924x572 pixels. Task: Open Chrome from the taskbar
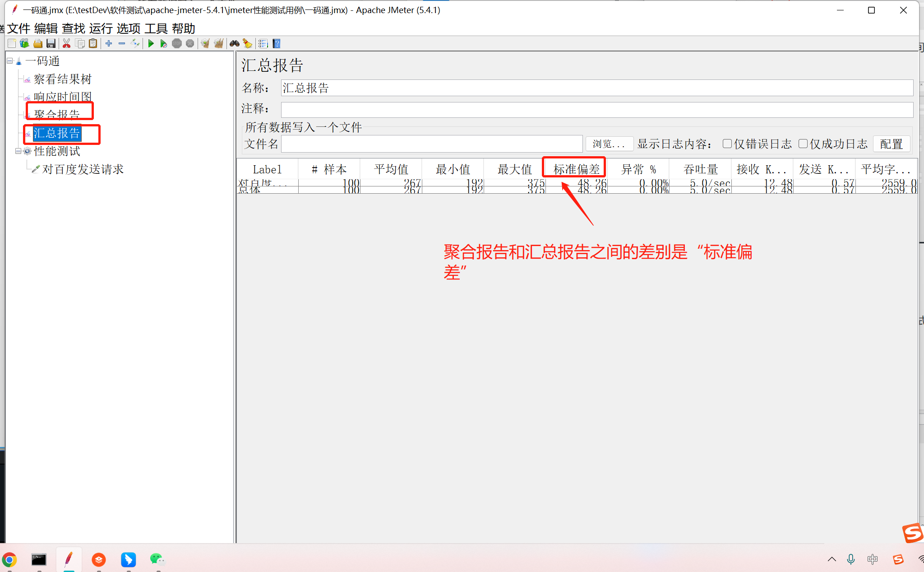[9, 560]
